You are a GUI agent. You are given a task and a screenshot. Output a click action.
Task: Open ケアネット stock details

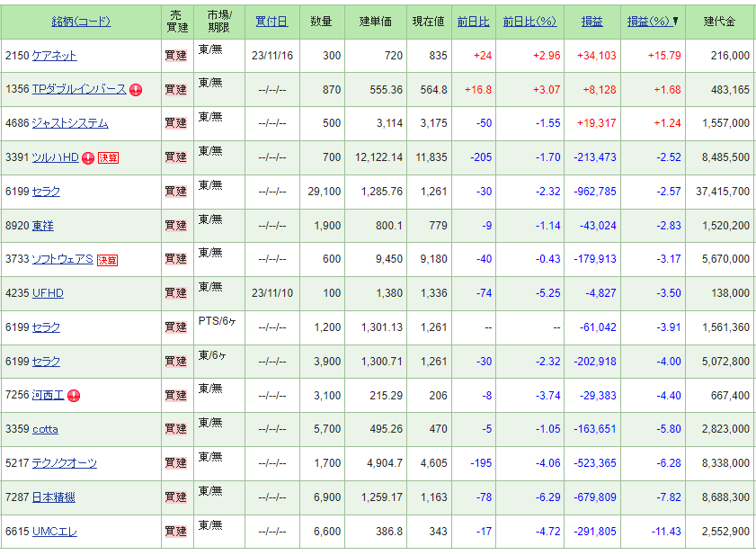click(x=54, y=56)
